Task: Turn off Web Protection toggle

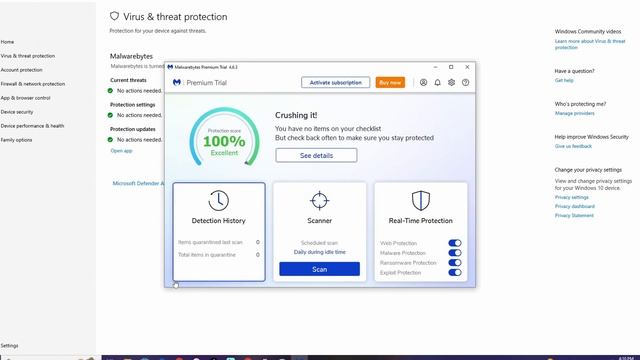Action: (455, 243)
